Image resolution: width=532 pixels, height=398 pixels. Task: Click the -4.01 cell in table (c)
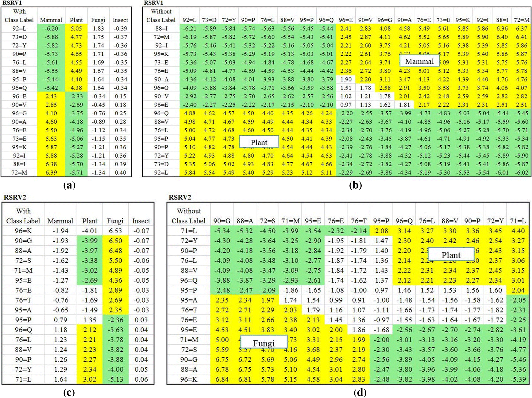pyautogui.click(x=90, y=231)
